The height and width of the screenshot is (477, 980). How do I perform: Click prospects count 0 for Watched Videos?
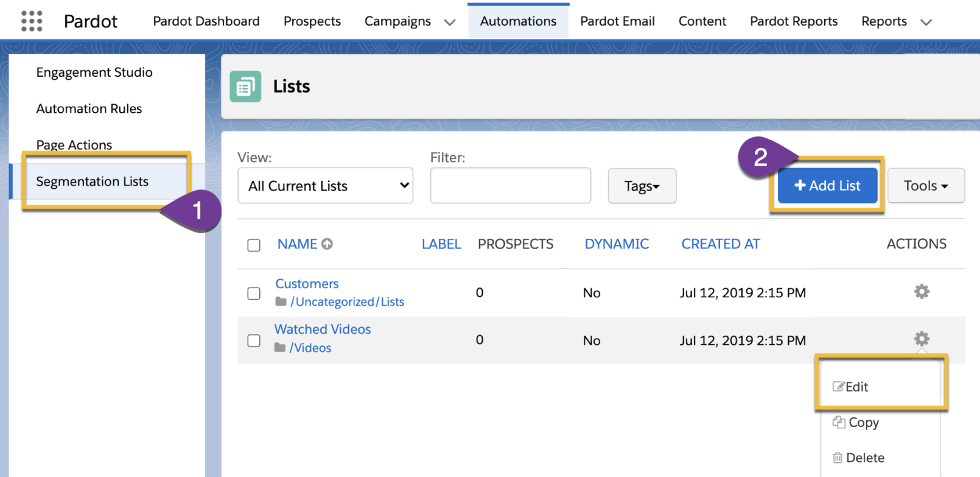pos(480,340)
